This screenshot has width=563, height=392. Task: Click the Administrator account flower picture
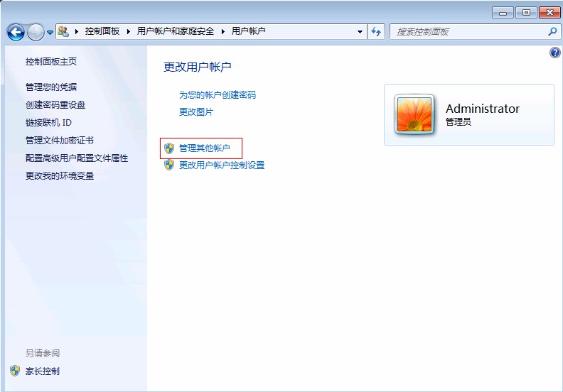[414, 114]
